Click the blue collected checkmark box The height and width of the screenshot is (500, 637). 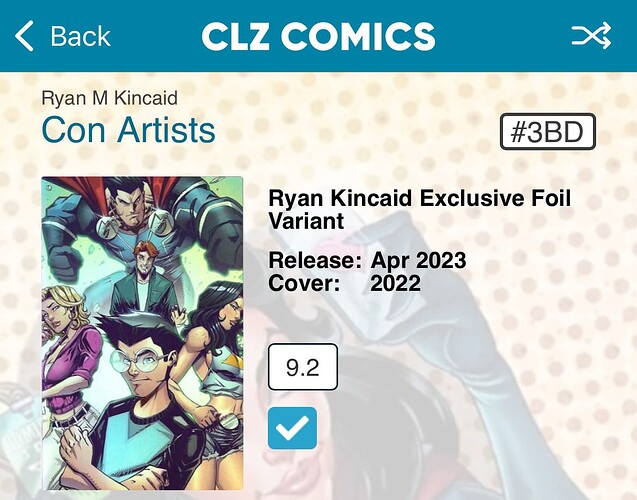click(292, 428)
